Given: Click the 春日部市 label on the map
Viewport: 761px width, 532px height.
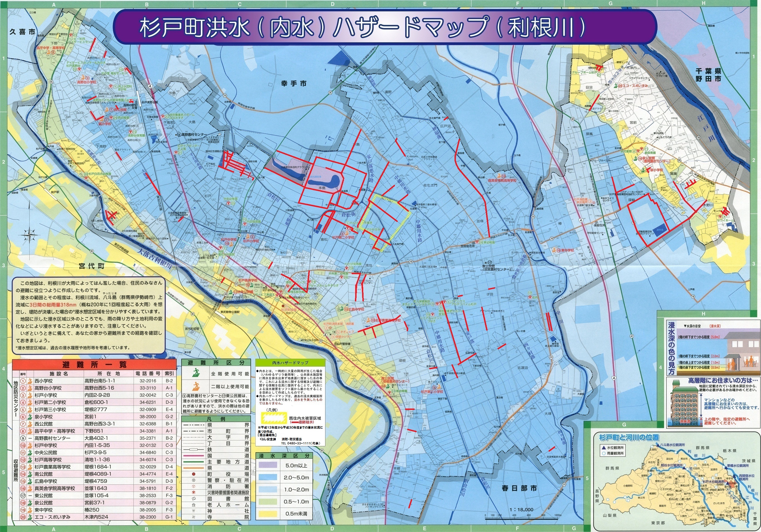Looking at the screenshot, I should click(x=519, y=488).
